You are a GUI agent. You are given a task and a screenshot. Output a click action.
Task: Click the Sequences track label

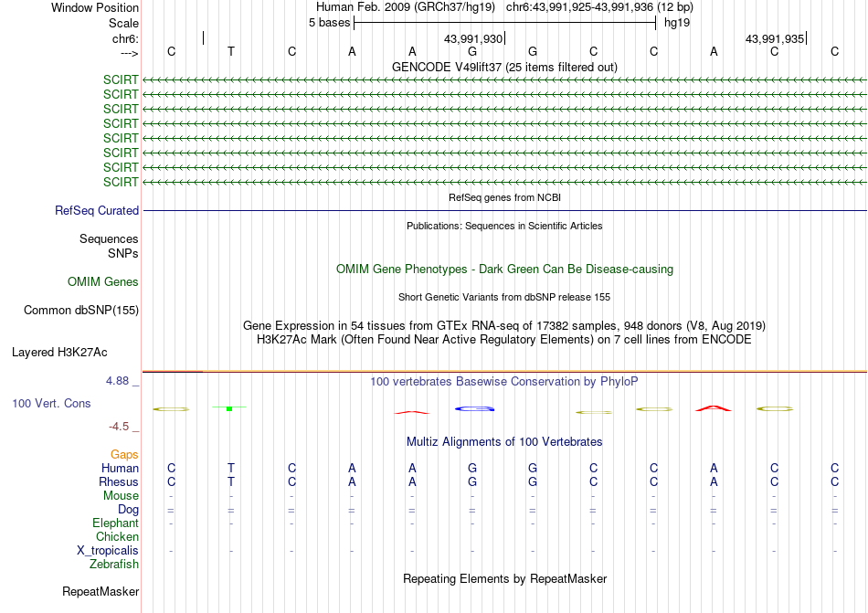109,239
